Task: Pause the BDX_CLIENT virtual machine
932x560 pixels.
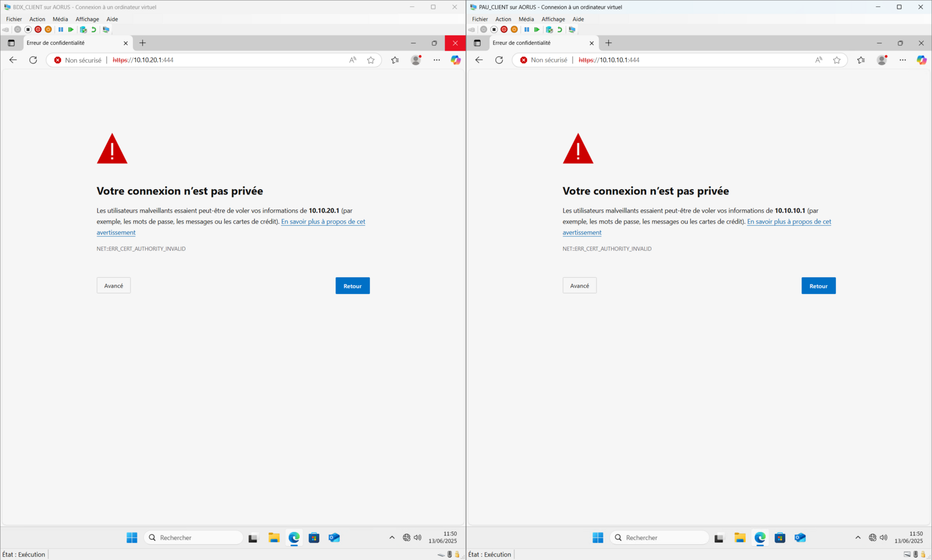Action: (x=61, y=30)
